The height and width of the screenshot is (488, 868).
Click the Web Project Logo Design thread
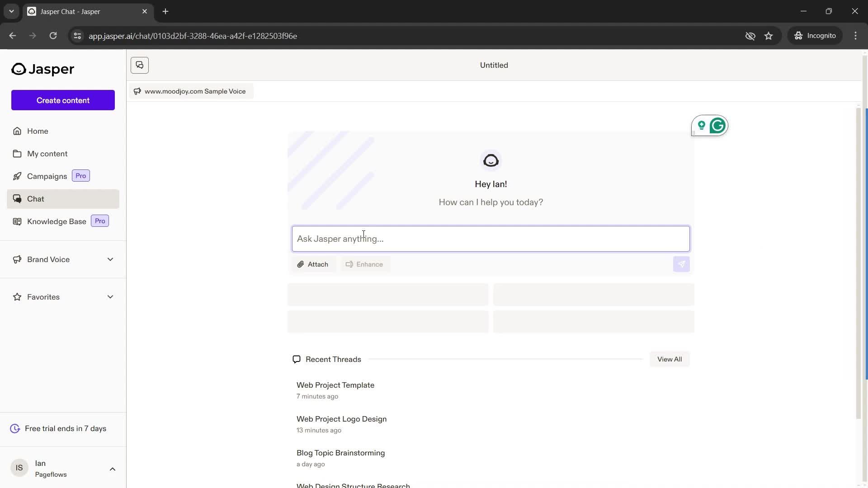[x=341, y=419]
